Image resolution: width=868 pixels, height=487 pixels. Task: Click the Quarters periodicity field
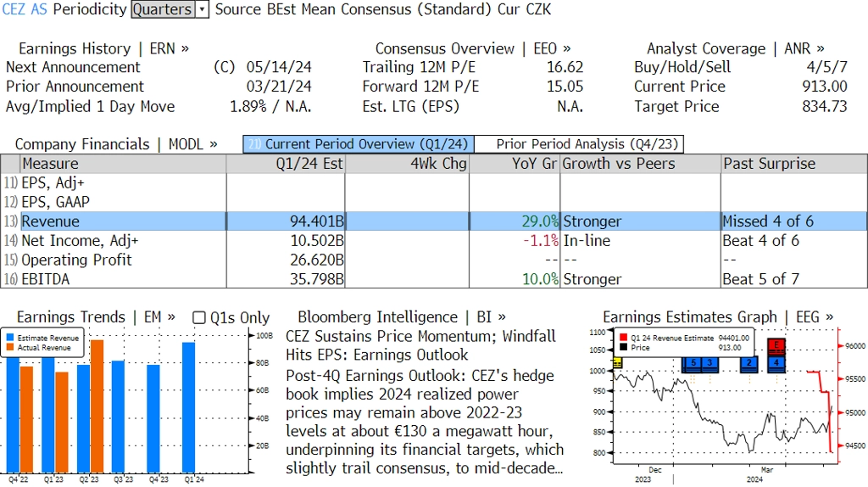[163, 9]
